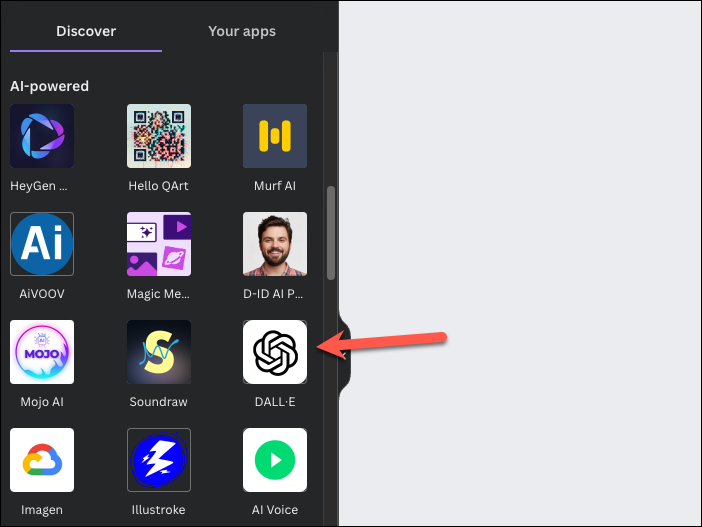Launch the AiVOOV app icon
The width and height of the screenshot is (702, 527).
[x=42, y=244]
